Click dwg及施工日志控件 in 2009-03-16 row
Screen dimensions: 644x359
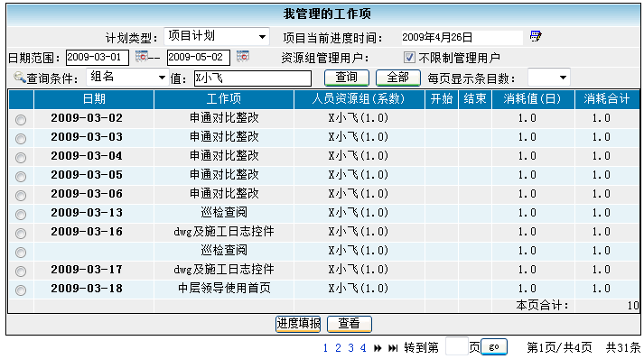(x=224, y=232)
